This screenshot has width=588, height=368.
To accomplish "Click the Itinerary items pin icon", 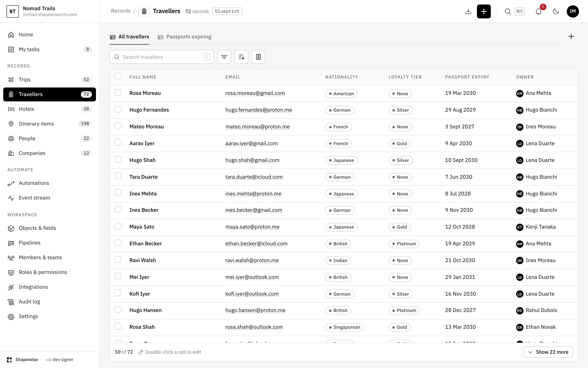I will pos(11,124).
